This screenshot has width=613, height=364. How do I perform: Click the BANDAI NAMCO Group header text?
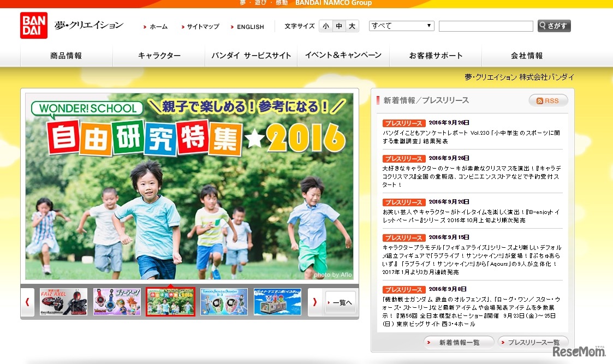(x=333, y=3)
